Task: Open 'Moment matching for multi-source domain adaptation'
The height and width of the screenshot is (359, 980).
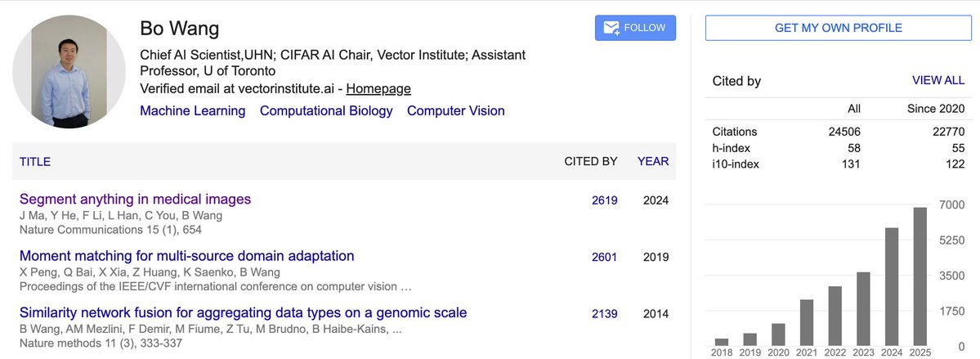Action: click(186, 256)
